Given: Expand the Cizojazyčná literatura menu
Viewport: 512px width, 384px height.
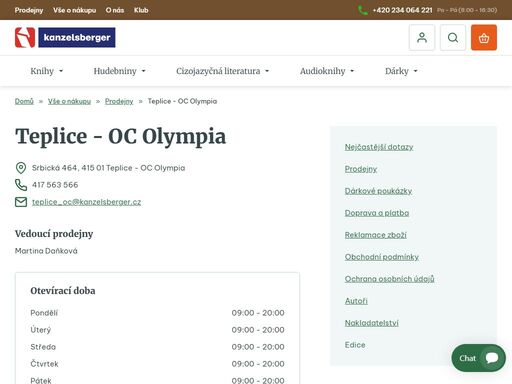Looking at the screenshot, I should point(222,71).
